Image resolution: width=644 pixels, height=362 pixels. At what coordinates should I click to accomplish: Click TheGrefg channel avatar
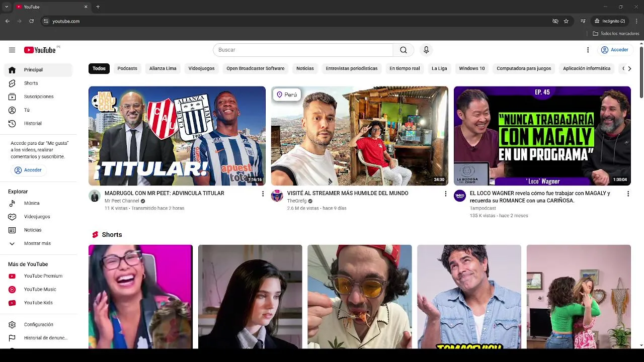(x=277, y=196)
